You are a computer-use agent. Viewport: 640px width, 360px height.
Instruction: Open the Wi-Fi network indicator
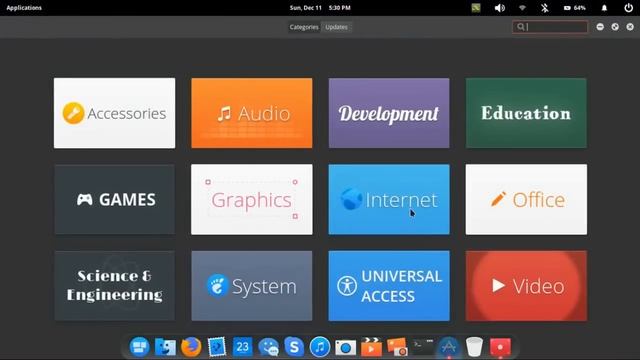(522, 8)
